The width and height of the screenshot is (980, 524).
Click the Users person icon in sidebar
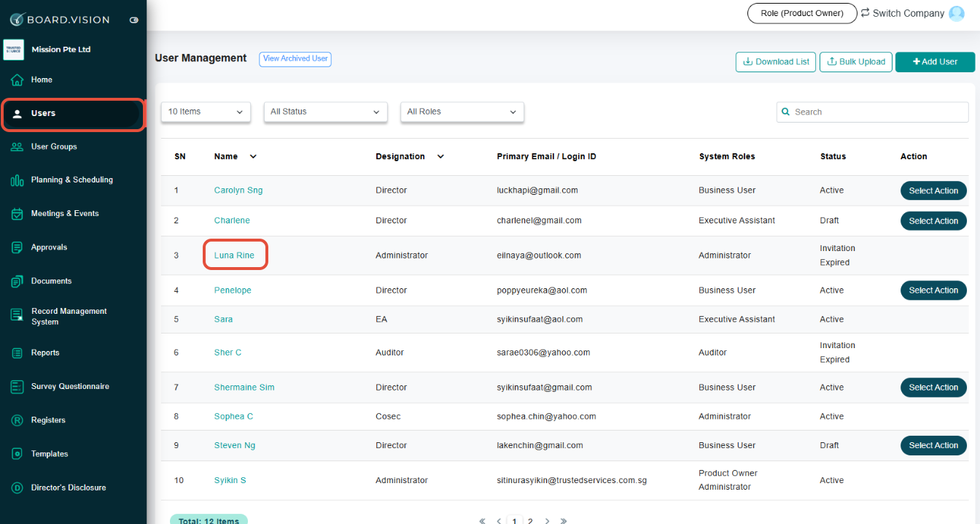(x=17, y=114)
